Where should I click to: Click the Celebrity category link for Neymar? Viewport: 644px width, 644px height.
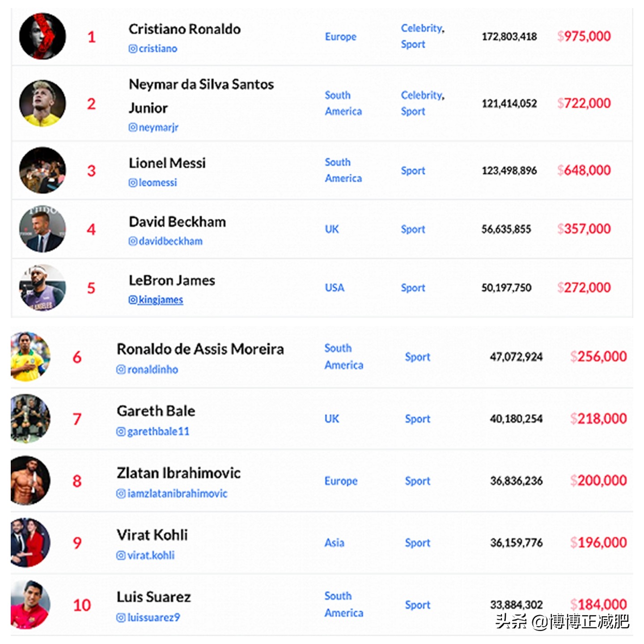pos(422,95)
